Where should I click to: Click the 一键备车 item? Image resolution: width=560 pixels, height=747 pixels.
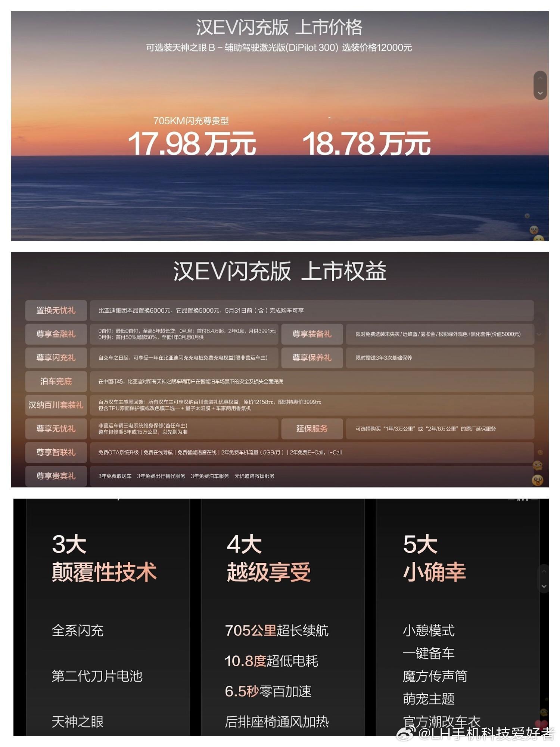coord(429,653)
